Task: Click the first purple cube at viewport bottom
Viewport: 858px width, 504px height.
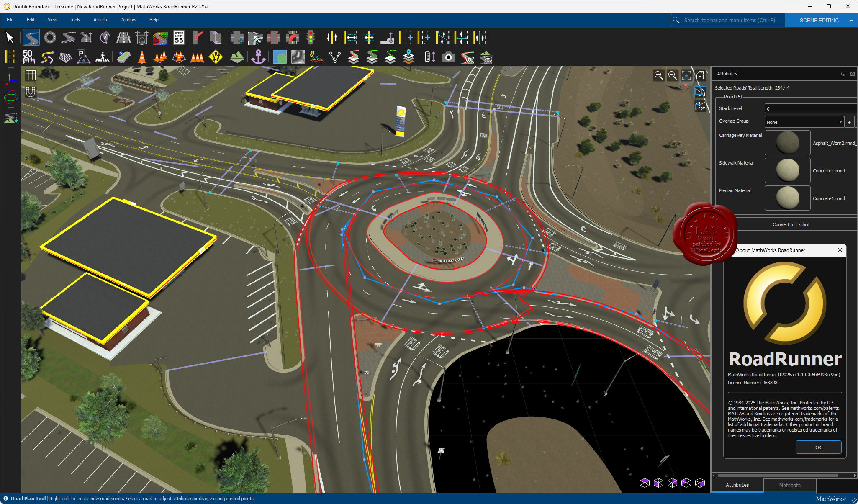Action: point(645,483)
